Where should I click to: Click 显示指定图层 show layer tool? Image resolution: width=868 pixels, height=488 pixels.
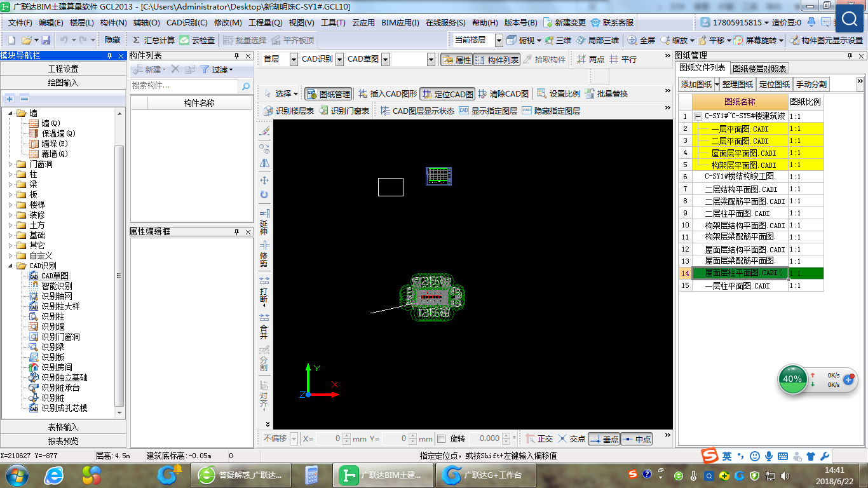point(488,111)
